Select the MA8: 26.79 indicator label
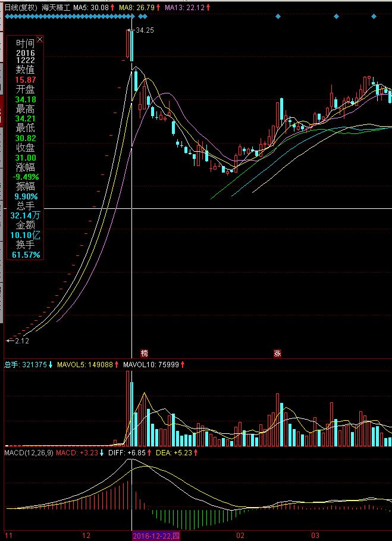 click(x=137, y=8)
